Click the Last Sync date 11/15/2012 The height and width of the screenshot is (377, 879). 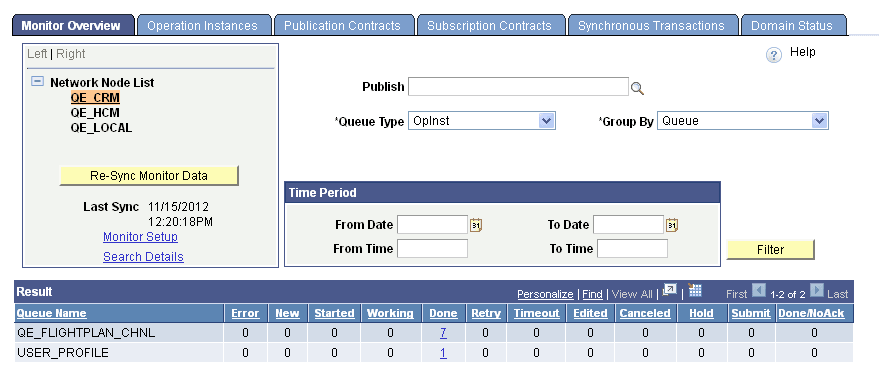[x=178, y=206]
